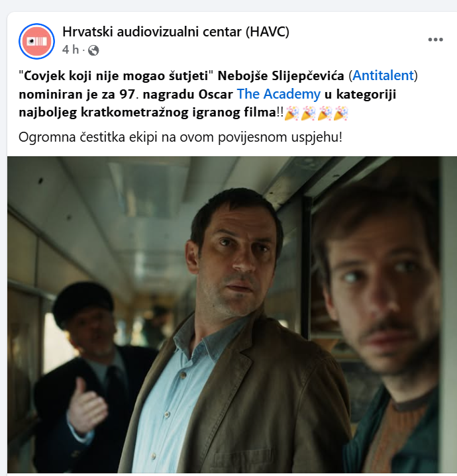Viewport: 457px width, 476px height.
Task: Click the second party popper emoji
Action: click(308, 113)
